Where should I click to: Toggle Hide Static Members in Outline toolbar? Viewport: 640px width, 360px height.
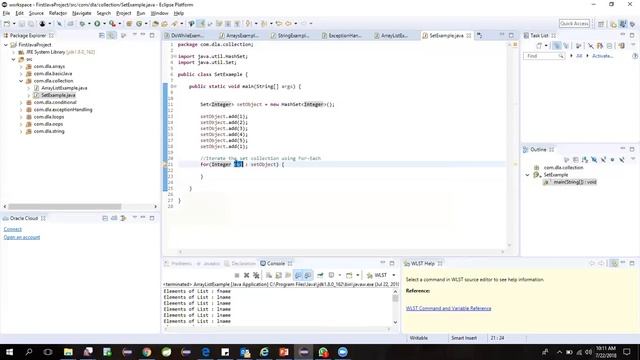click(x=603, y=160)
